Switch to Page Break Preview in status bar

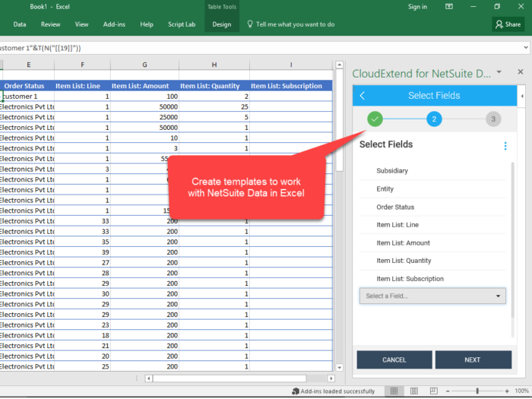click(x=434, y=391)
